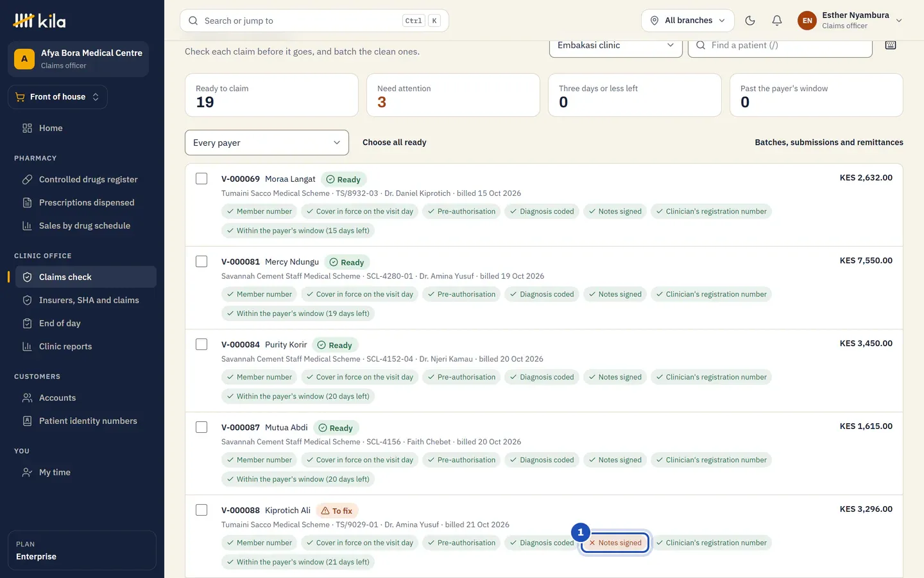Screen dimensions: 924x578
Task: Click the Enterprise plan card
Action: [82, 550]
